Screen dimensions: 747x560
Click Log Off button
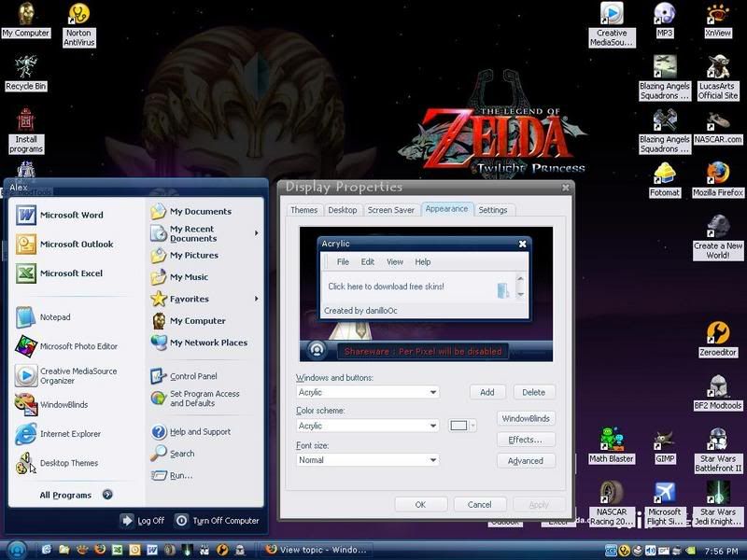[x=143, y=521]
